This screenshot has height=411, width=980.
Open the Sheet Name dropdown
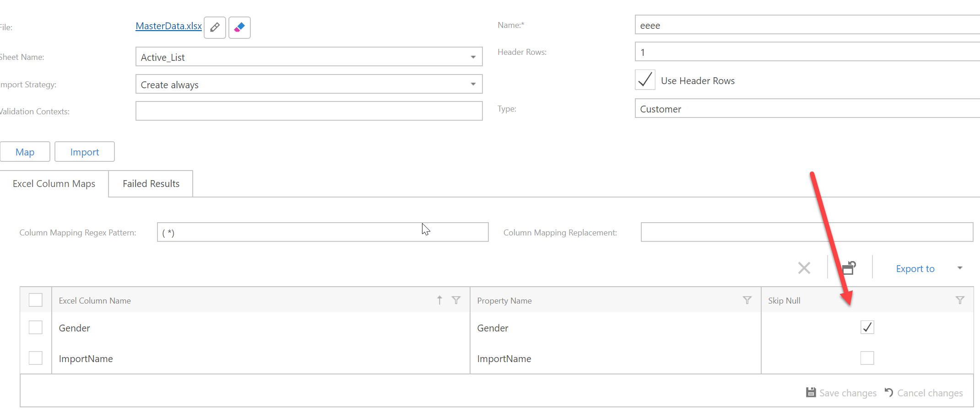(473, 57)
